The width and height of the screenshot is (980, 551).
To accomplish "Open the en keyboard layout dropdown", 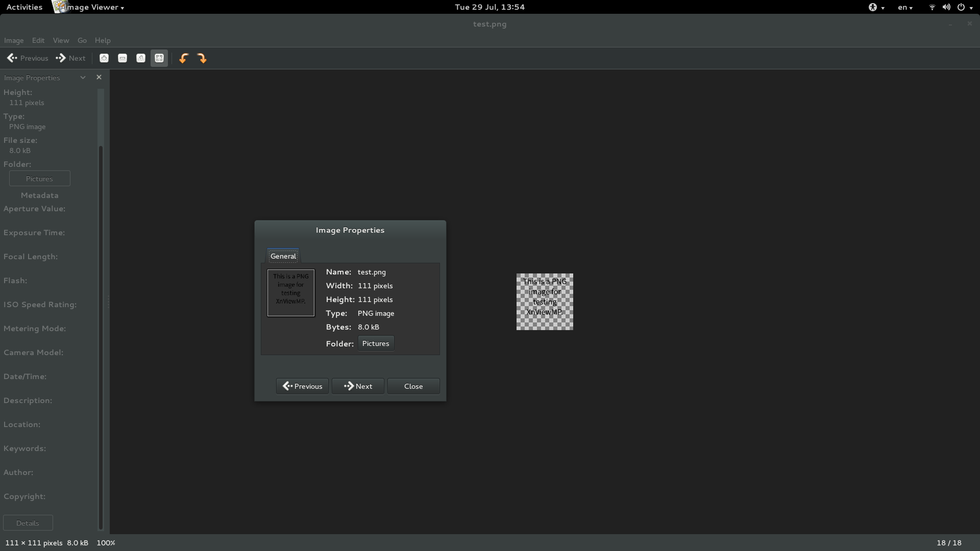I will [905, 7].
